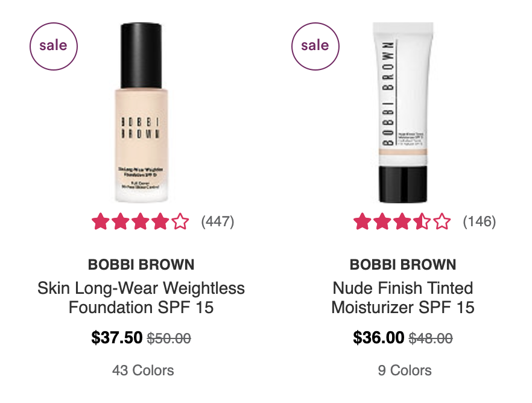Click the first star of the foundation rating
532x403 pixels.
(100, 221)
